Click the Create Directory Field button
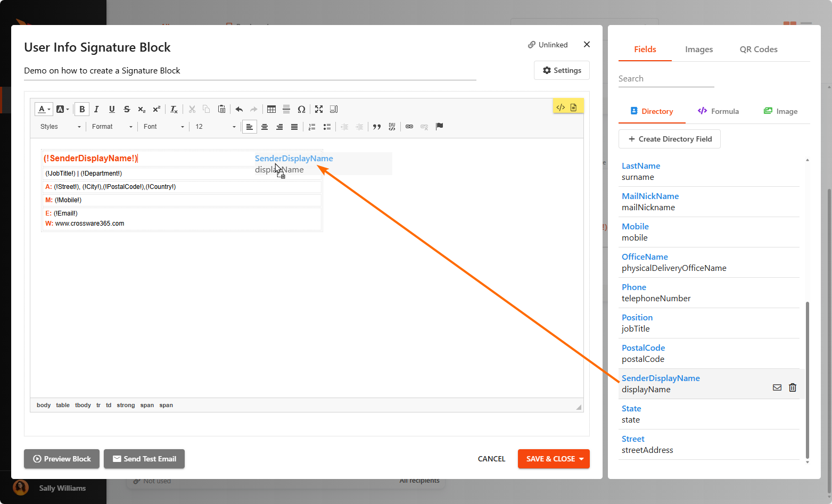The height and width of the screenshot is (504, 832). (x=670, y=139)
